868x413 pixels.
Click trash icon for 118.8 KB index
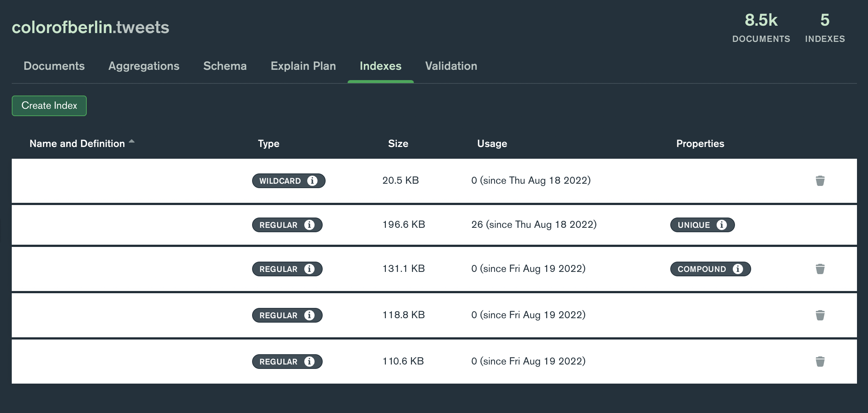(x=820, y=315)
